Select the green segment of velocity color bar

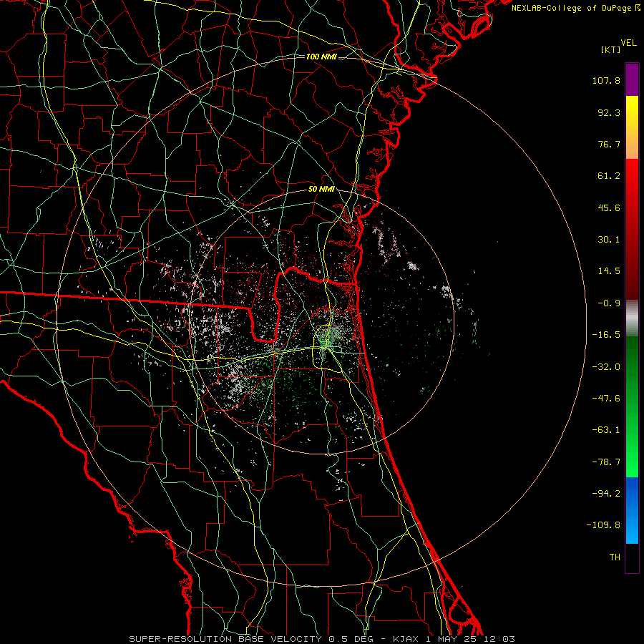click(632, 406)
